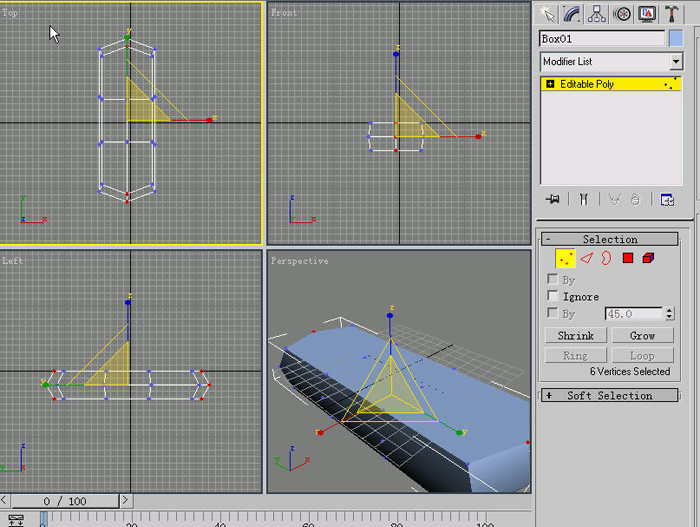Click the Ring button
The width and height of the screenshot is (700, 527).
point(575,356)
